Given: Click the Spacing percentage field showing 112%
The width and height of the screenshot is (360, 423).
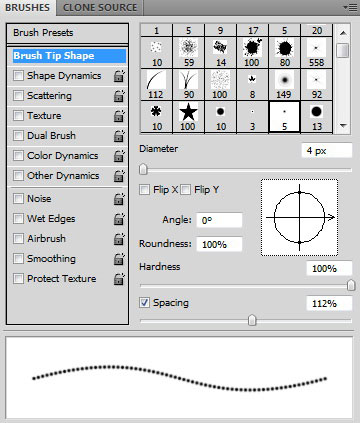Looking at the screenshot, I should click(329, 303).
